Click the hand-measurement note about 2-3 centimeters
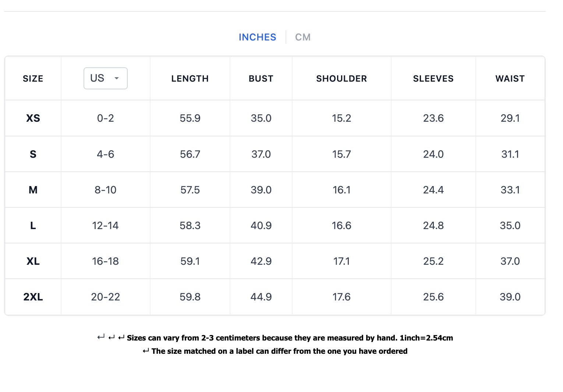The width and height of the screenshot is (563, 392). click(290, 338)
